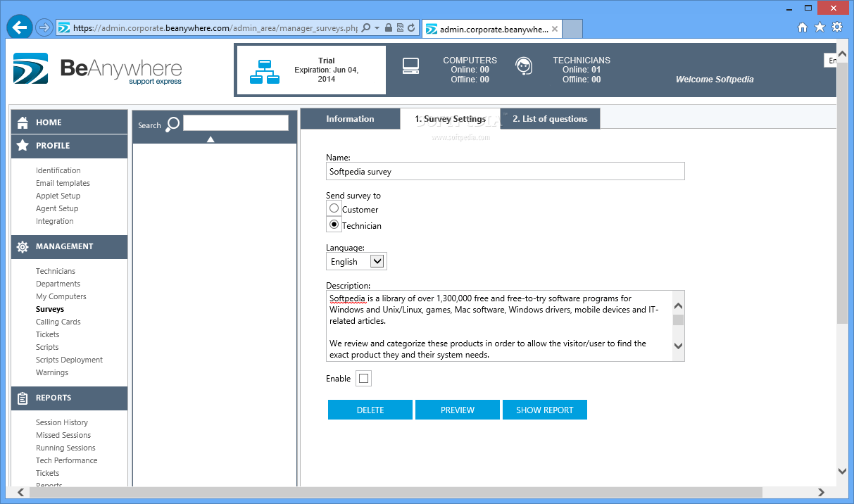Open the Email templates link
This screenshot has height=504, width=854.
click(63, 183)
